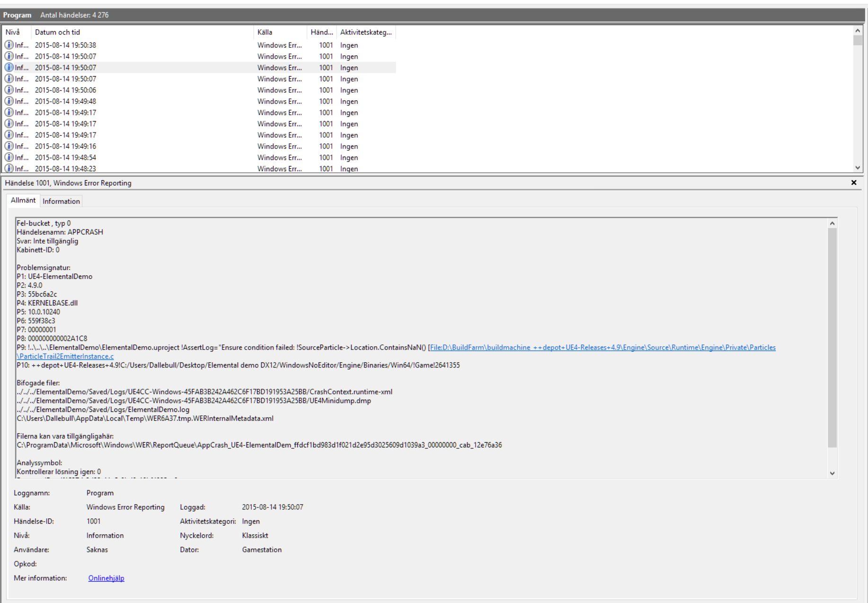Switch to the Allmänt tab

[x=23, y=201]
